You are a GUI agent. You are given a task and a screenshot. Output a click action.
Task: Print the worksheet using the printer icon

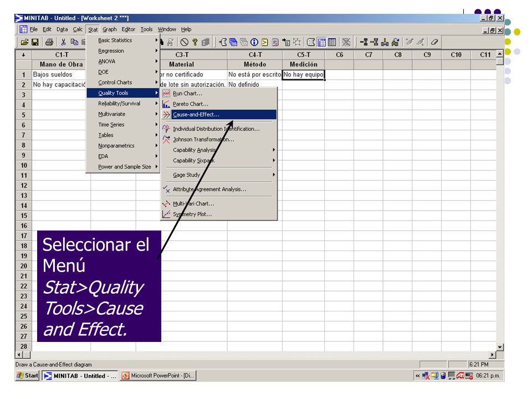(x=49, y=42)
